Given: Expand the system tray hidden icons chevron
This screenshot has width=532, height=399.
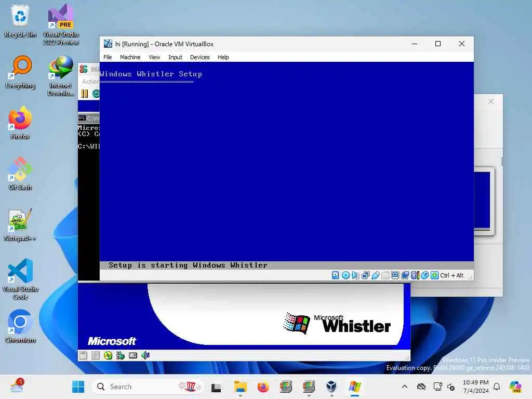Looking at the screenshot, I should point(404,387).
